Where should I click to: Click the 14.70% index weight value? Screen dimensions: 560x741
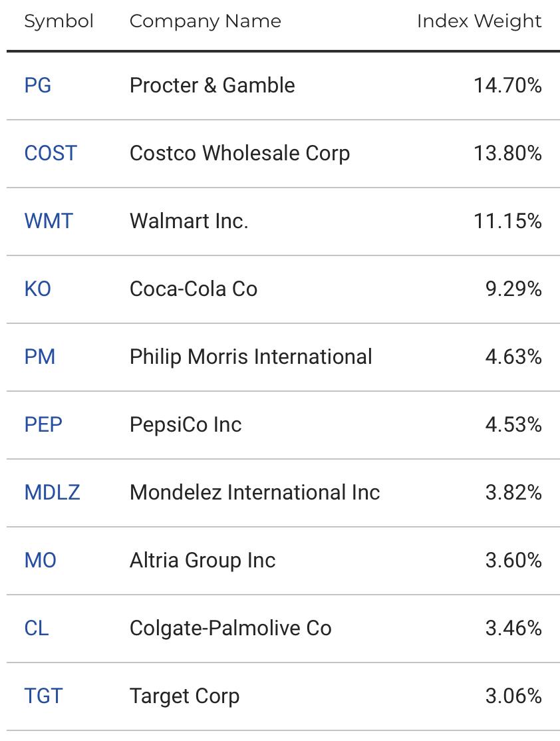[507, 86]
